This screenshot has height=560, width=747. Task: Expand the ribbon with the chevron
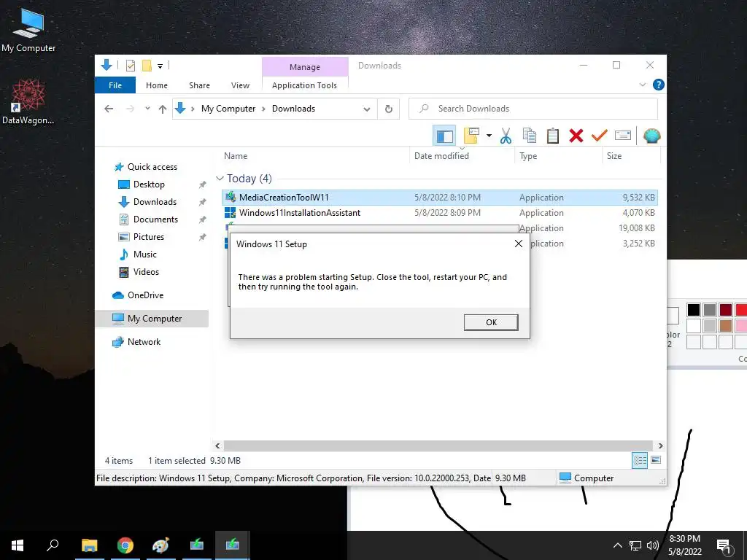click(642, 85)
